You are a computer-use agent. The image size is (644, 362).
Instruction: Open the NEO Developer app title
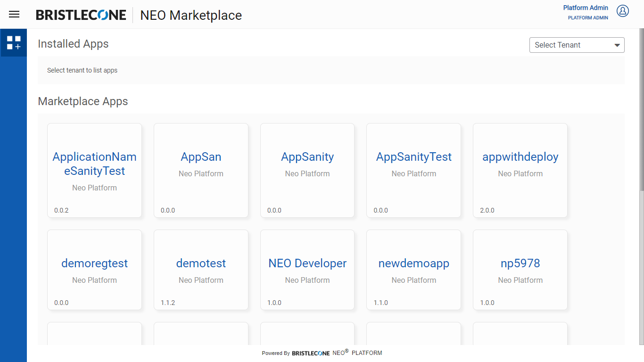tap(307, 263)
